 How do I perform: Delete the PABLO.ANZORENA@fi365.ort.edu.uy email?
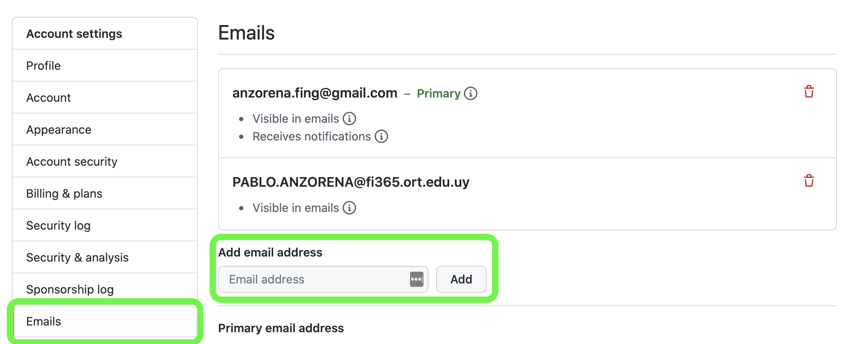click(809, 180)
